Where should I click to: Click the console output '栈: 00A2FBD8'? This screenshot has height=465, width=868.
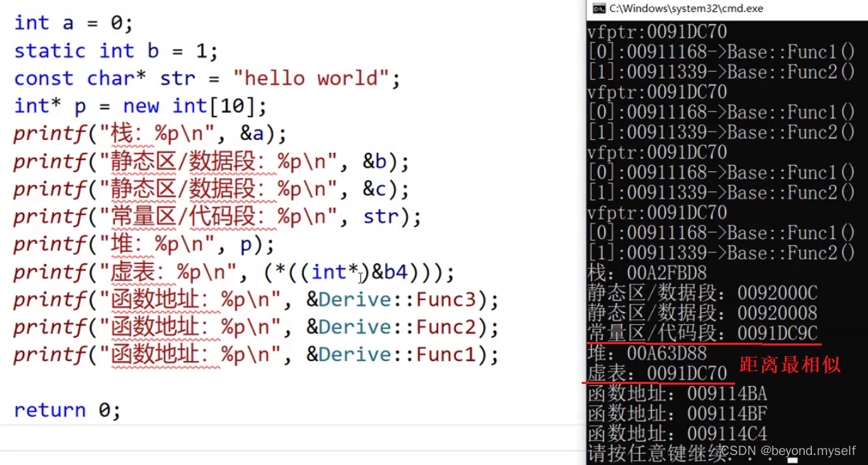647,273
